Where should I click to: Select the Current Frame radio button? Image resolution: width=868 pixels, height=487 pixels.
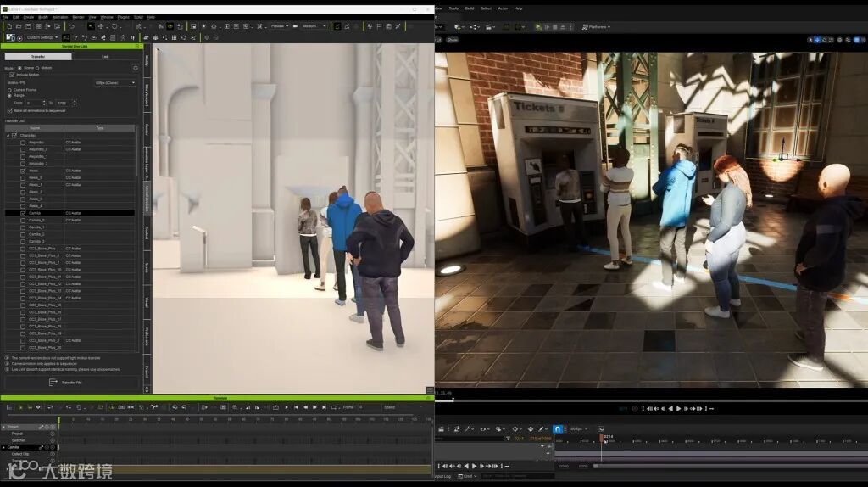click(x=9, y=89)
